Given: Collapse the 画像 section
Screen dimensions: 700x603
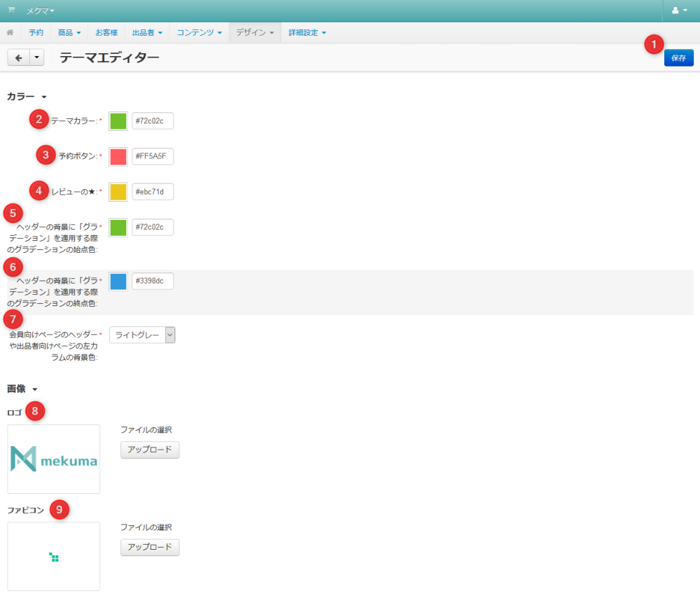Looking at the screenshot, I should pos(22,389).
